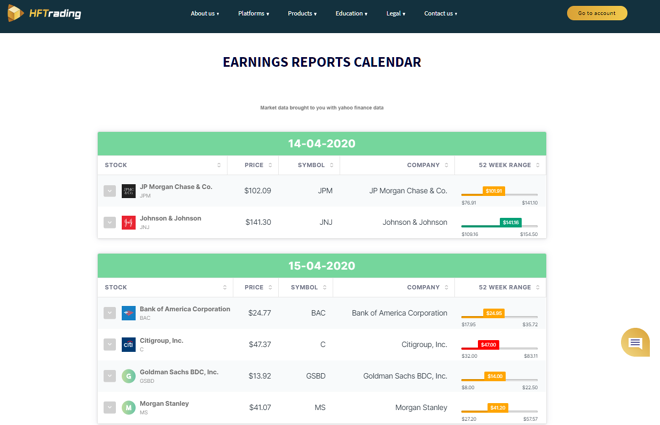Viewport: 660px width, 425px height.
Task: Click the Go to account button
Action: click(597, 13)
